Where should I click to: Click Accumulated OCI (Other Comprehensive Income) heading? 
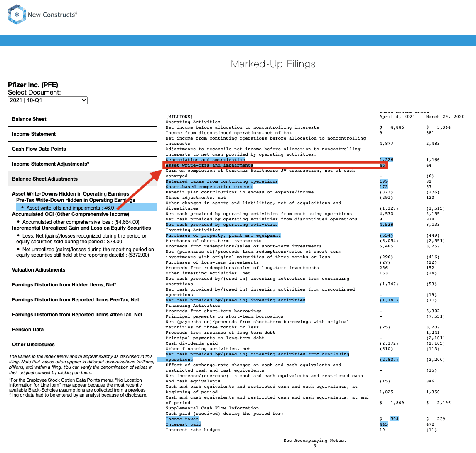(71, 214)
